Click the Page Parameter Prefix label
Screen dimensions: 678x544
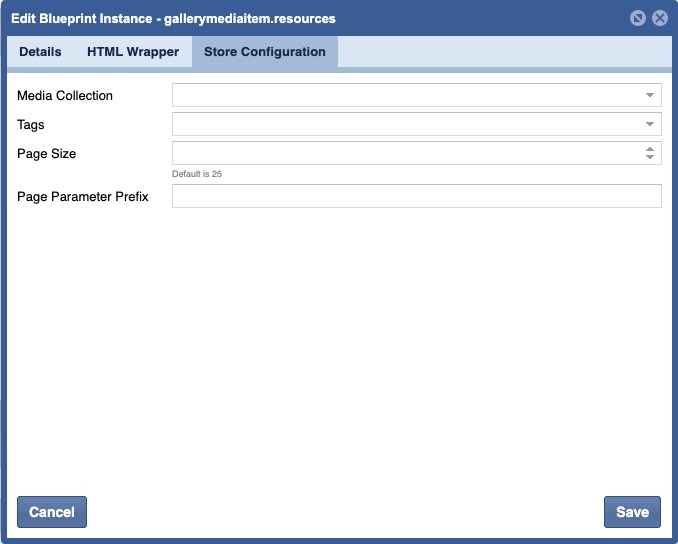[x=83, y=197]
